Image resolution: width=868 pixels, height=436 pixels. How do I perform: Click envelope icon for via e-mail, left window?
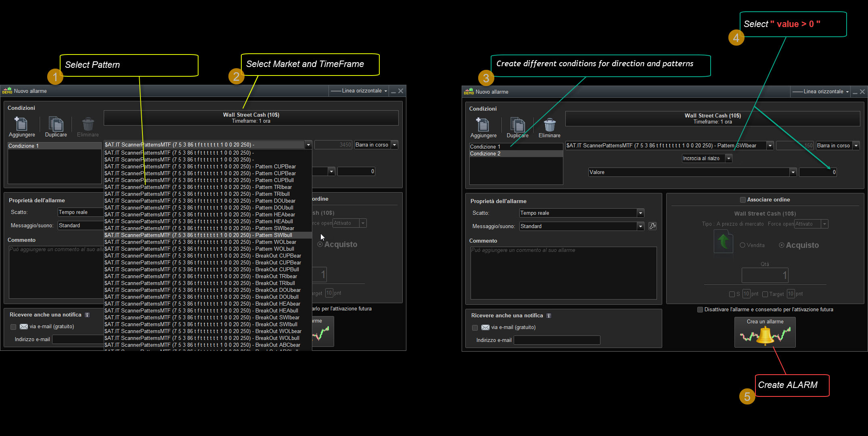pos(24,327)
